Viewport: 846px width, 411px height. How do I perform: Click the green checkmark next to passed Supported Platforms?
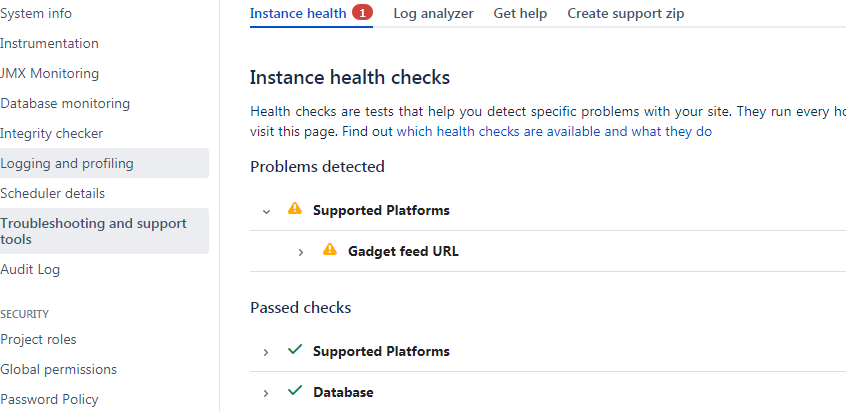click(x=295, y=350)
